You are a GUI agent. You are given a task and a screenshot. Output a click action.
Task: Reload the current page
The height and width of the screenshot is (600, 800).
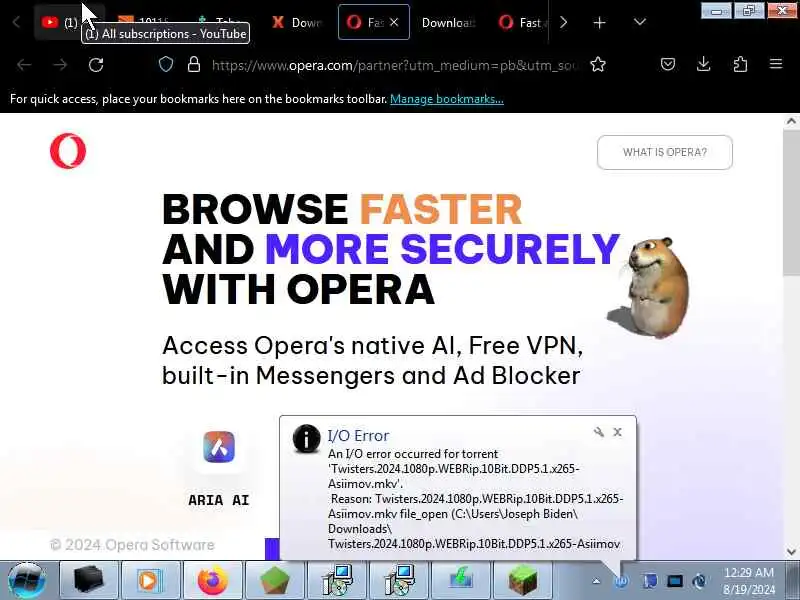tap(96, 65)
